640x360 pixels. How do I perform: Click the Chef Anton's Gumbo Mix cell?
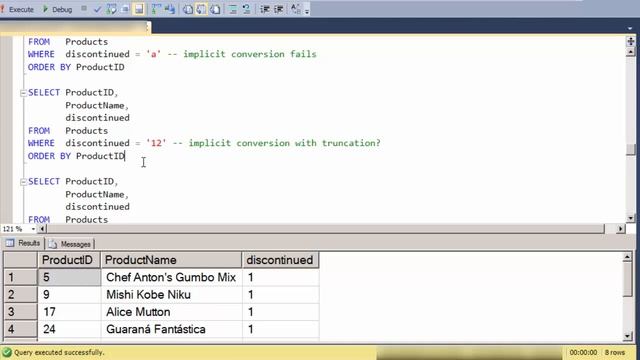[171, 277]
